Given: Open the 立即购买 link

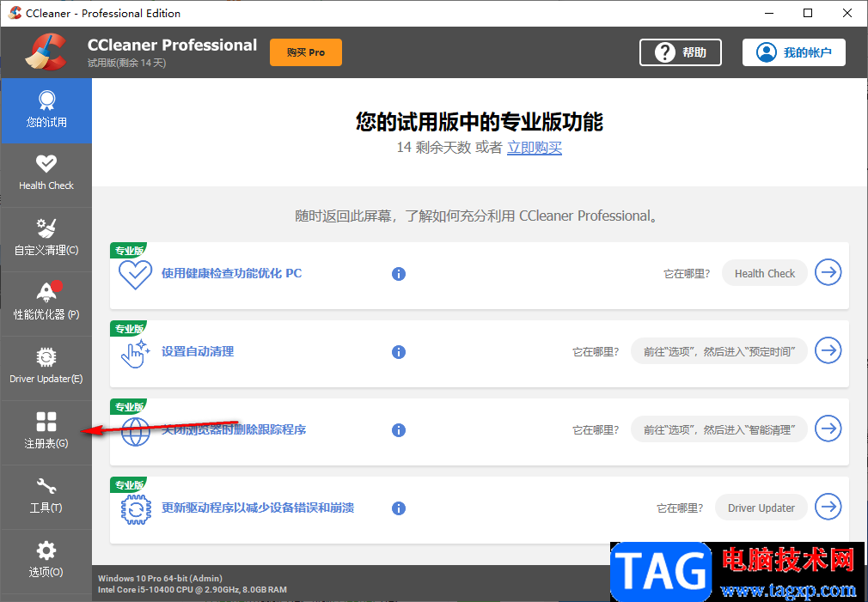Looking at the screenshot, I should (534, 148).
